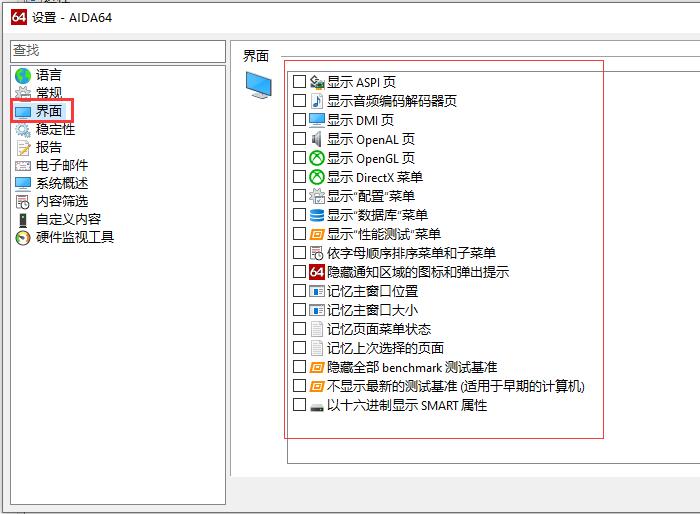Click the monitor icon beside 系统概述
700x514 pixels.
[x=23, y=184]
